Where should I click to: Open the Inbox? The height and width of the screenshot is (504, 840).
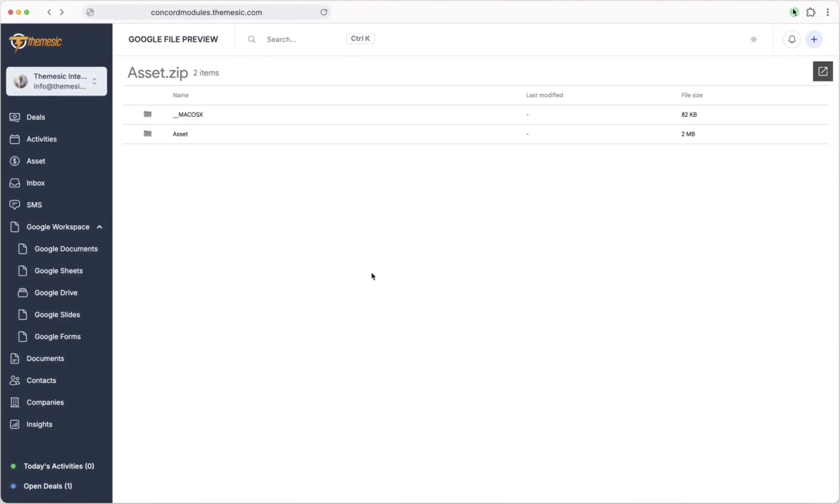(x=35, y=183)
